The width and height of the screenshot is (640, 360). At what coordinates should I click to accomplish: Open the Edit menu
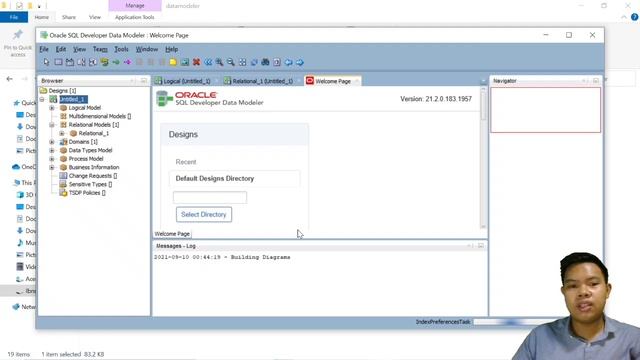point(61,49)
